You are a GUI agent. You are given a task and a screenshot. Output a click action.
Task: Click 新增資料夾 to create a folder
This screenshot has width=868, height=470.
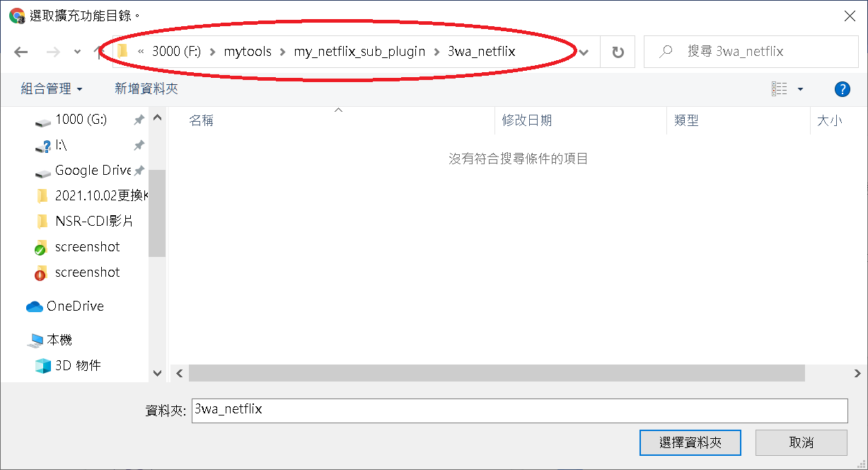[x=146, y=88]
